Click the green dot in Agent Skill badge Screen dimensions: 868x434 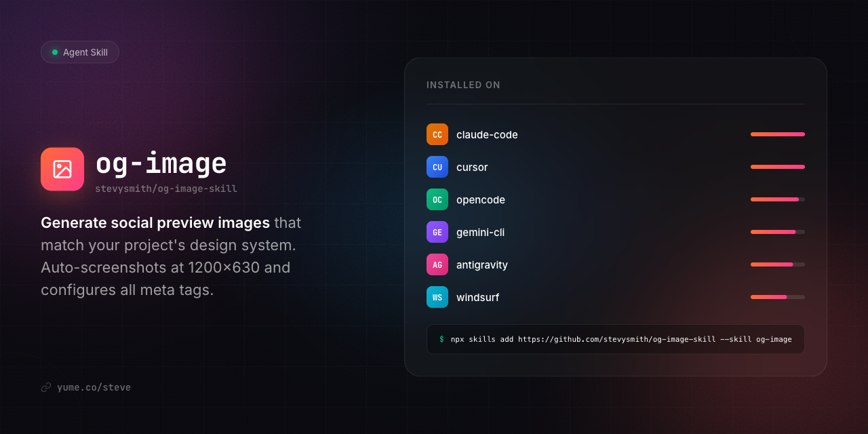point(55,52)
